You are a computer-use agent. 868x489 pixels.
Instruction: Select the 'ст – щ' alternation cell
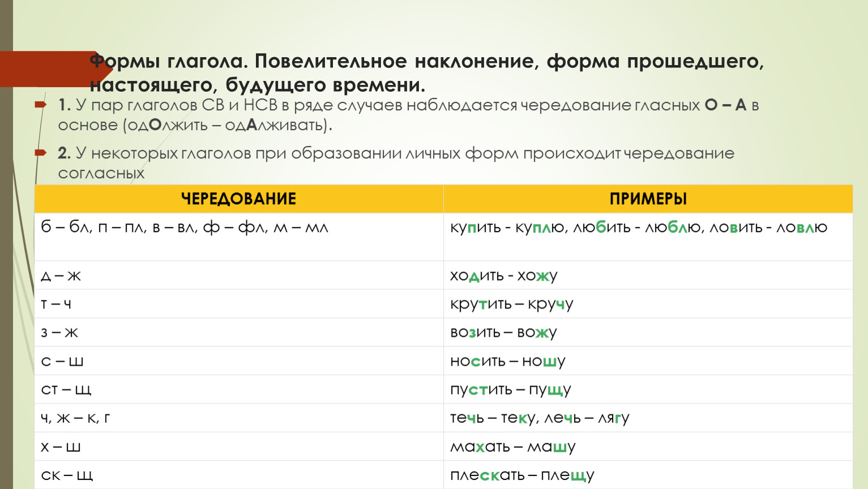[x=66, y=389]
